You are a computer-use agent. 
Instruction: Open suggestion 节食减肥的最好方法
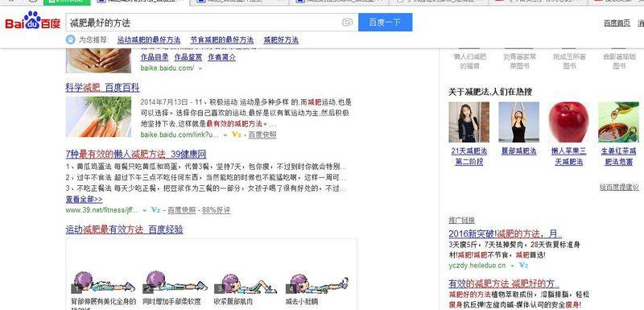tap(222, 40)
